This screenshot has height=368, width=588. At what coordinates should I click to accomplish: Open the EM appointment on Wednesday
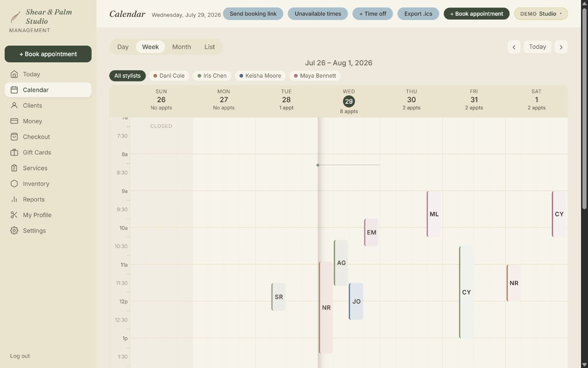click(x=371, y=233)
